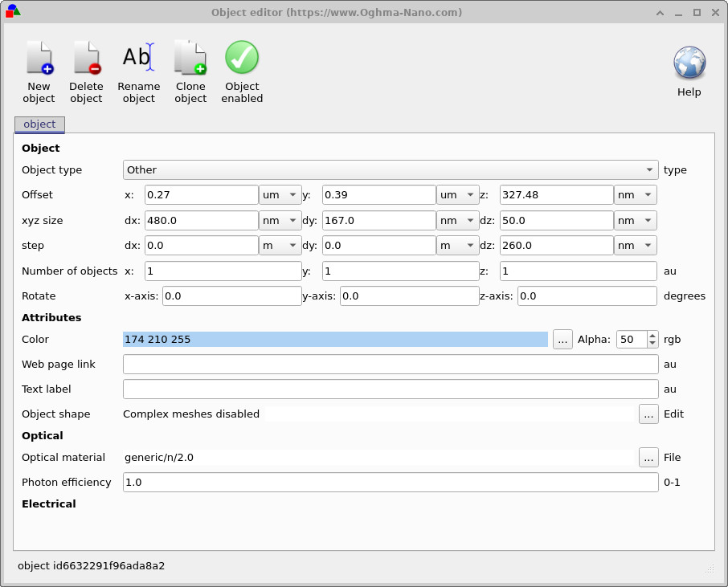Open the Object shape edit dialog
The height and width of the screenshot is (587, 728).
(x=648, y=414)
